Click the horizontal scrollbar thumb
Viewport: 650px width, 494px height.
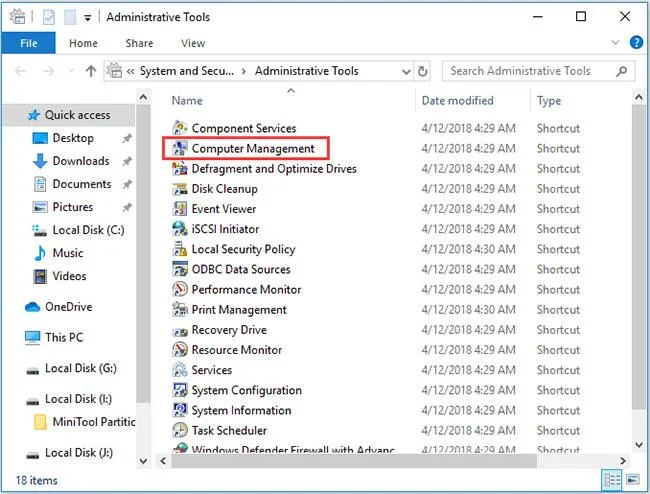click(354, 461)
